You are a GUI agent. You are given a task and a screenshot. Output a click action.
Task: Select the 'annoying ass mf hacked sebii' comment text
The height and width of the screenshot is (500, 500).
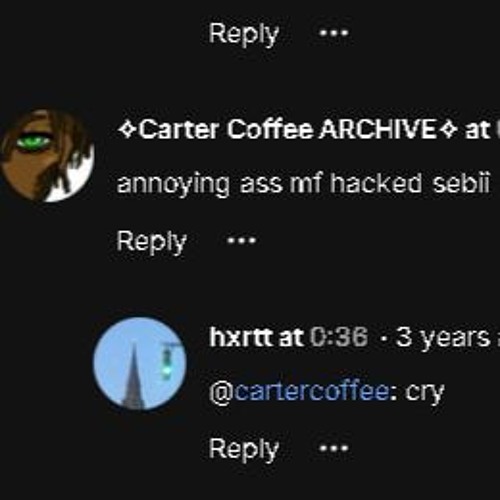tap(303, 184)
